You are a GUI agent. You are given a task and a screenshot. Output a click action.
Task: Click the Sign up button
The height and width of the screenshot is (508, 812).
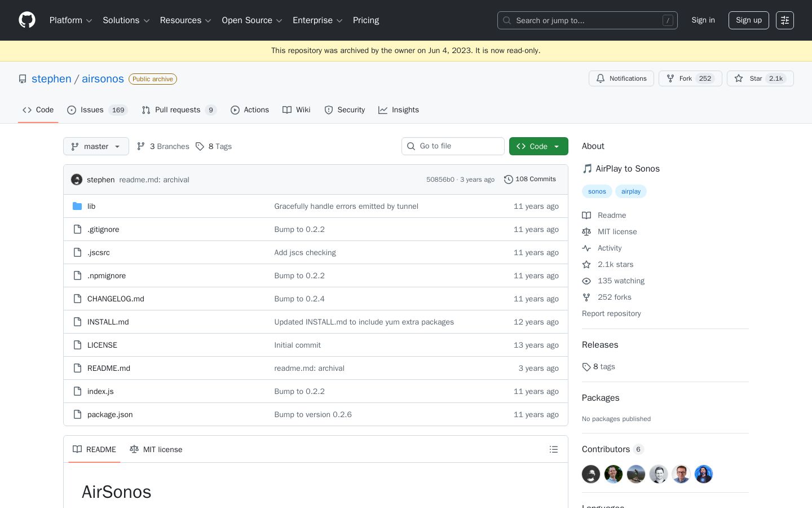click(x=749, y=20)
